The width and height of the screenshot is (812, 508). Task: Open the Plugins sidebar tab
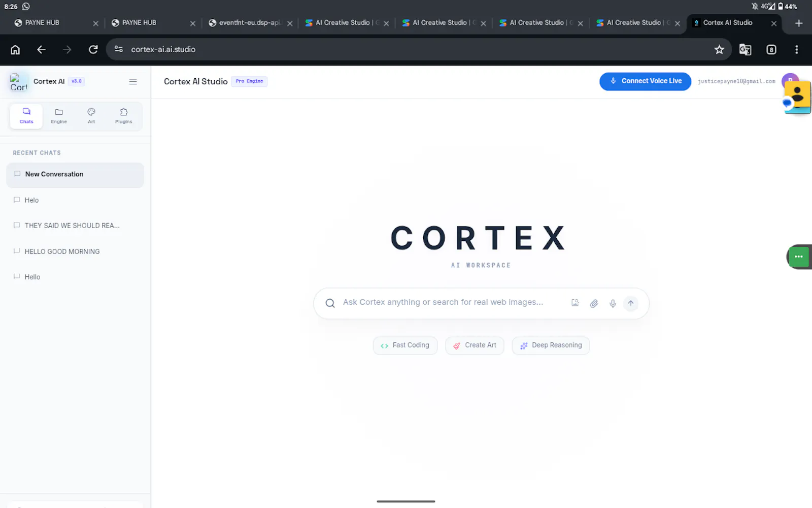coord(123,116)
